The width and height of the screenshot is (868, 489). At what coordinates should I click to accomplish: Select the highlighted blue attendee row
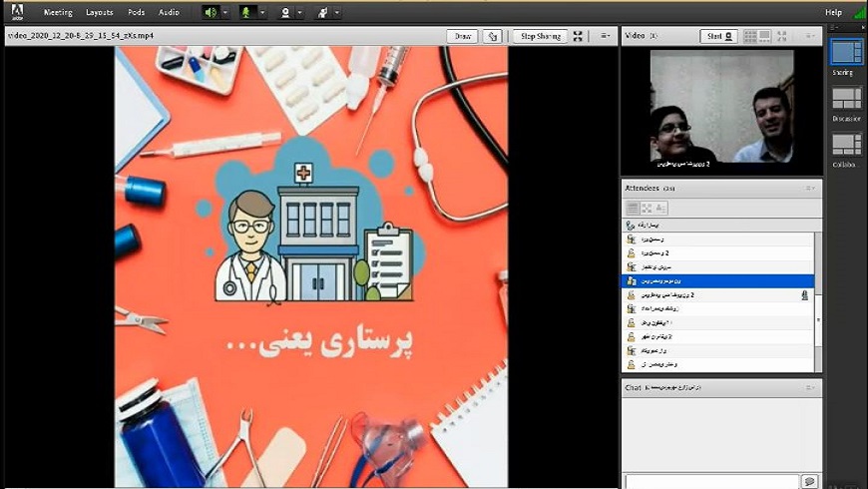point(718,280)
